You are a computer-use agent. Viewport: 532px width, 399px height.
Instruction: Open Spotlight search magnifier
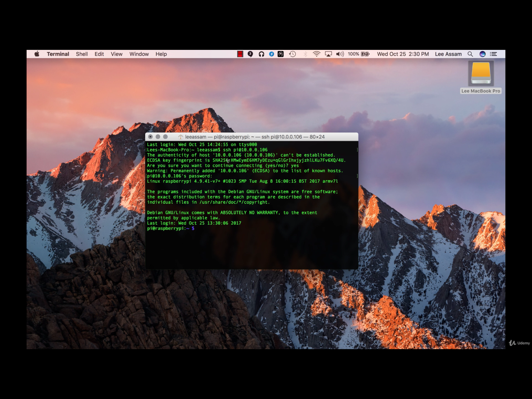coord(470,54)
